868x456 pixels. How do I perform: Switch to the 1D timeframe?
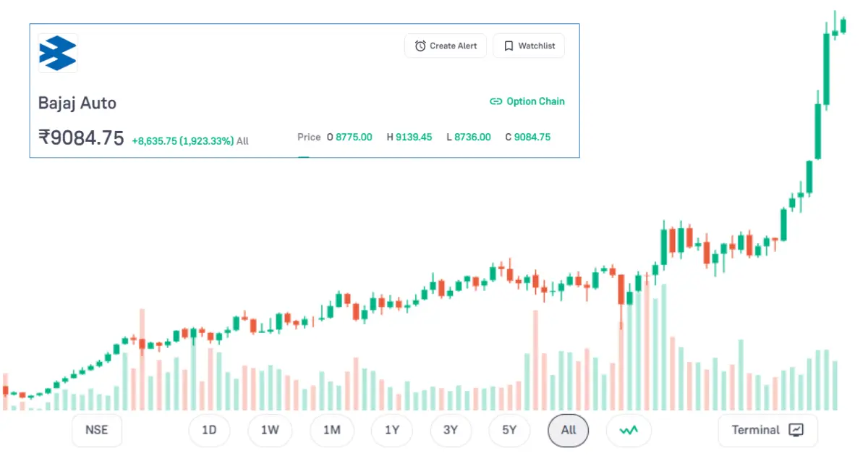(x=209, y=430)
